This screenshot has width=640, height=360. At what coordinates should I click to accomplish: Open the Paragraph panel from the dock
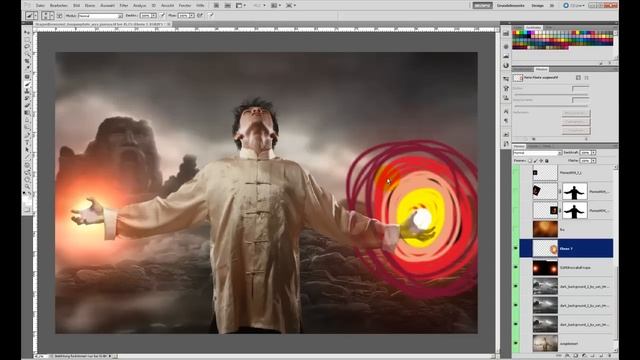(506, 121)
